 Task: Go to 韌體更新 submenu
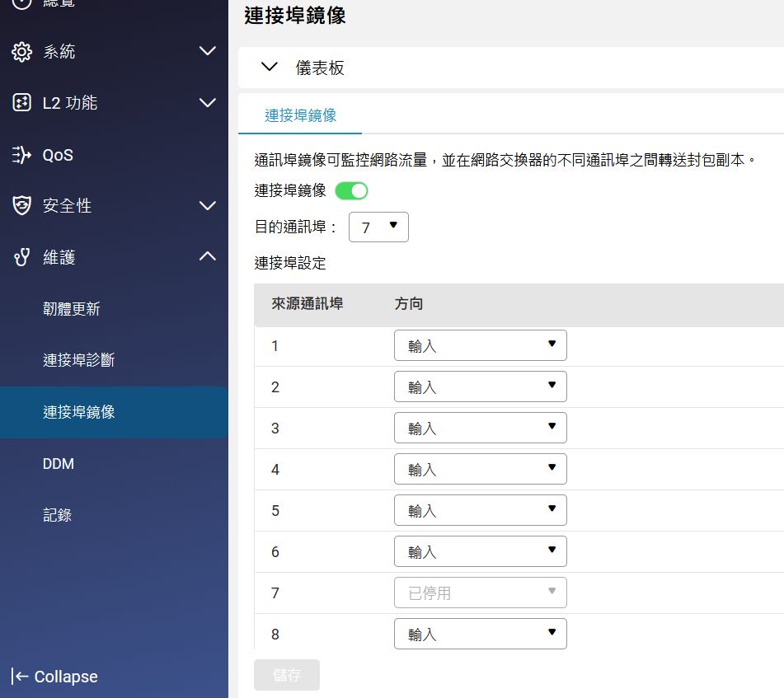point(114,309)
